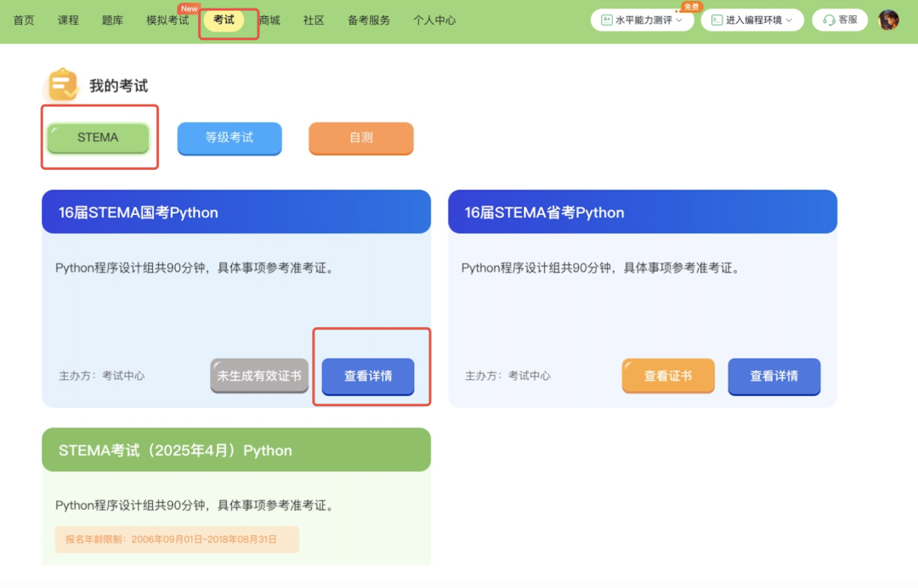The image size is (918, 588).
Task: Switch to the 自测 tab
Action: 360,138
